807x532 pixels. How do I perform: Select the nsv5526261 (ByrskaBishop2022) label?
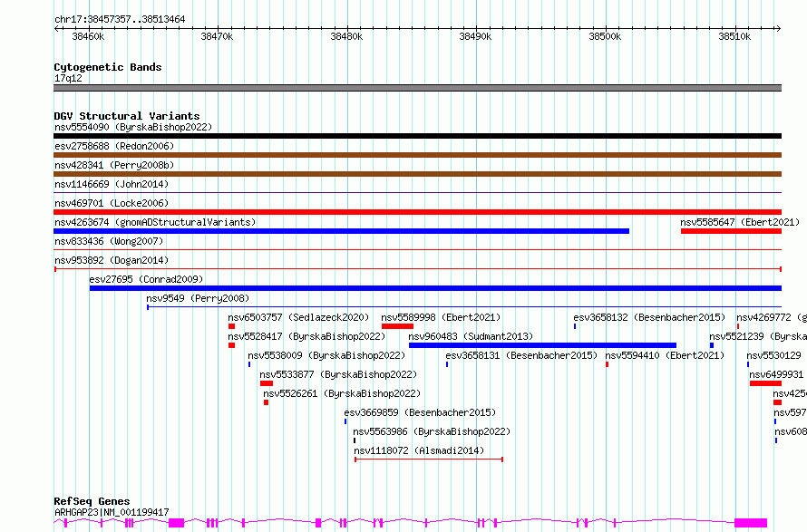click(x=342, y=393)
